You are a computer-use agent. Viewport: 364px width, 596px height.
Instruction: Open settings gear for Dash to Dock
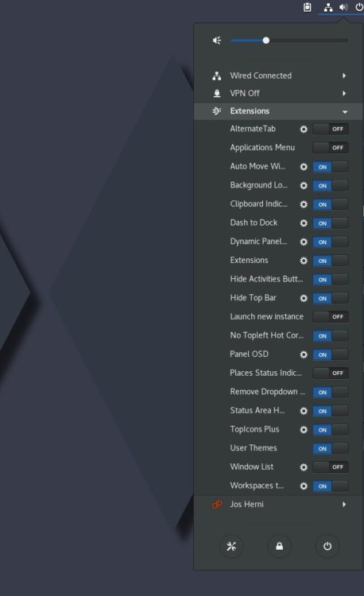click(304, 223)
